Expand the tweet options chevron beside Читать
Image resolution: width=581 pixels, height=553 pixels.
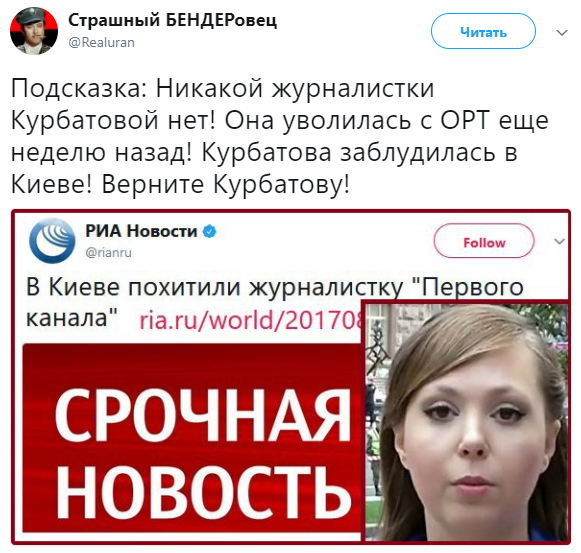[x=562, y=33]
